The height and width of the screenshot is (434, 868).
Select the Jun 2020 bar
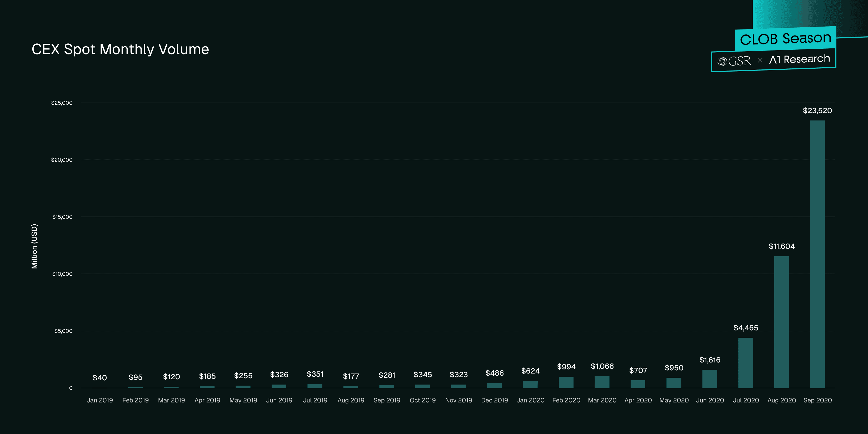click(710, 379)
